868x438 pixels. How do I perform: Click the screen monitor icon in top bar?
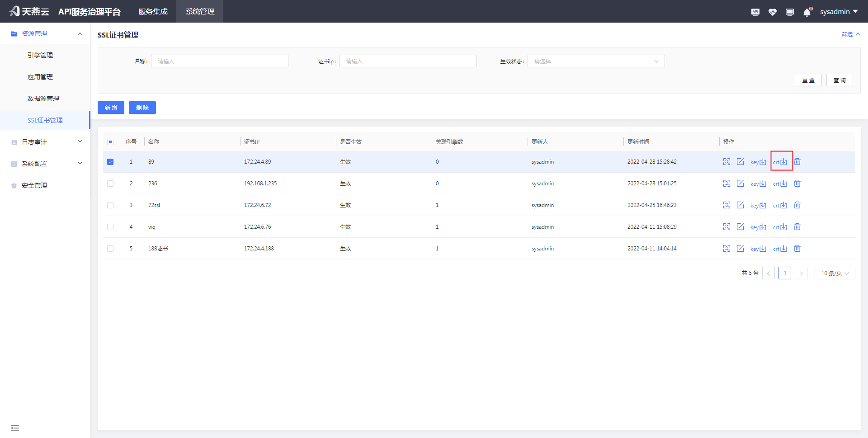pos(789,12)
